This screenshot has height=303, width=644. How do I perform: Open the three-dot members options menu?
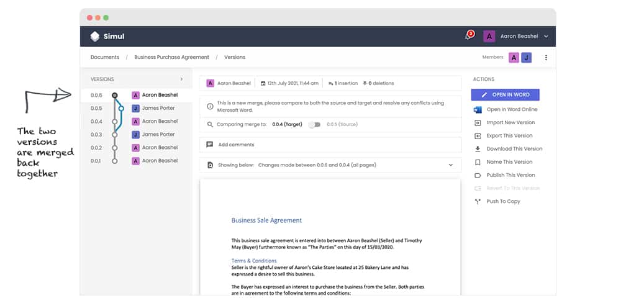click(546, 58)
